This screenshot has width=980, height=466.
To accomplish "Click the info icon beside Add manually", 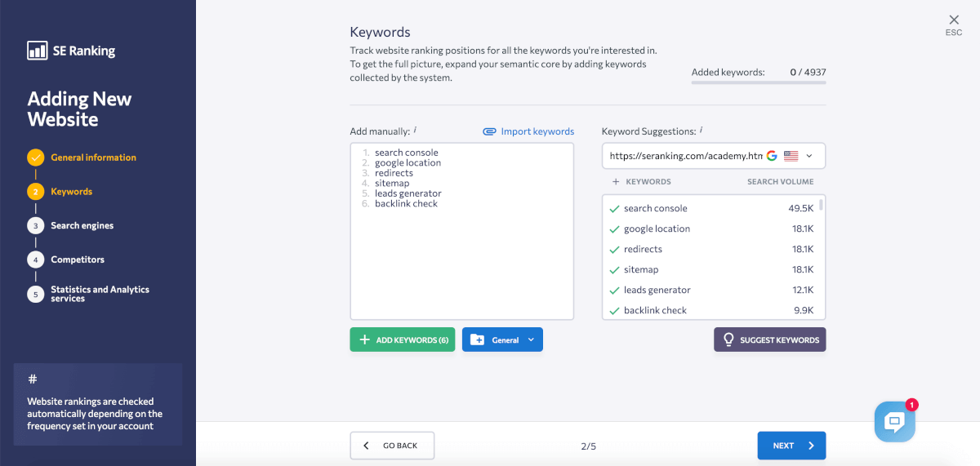I will click(415, 131).
